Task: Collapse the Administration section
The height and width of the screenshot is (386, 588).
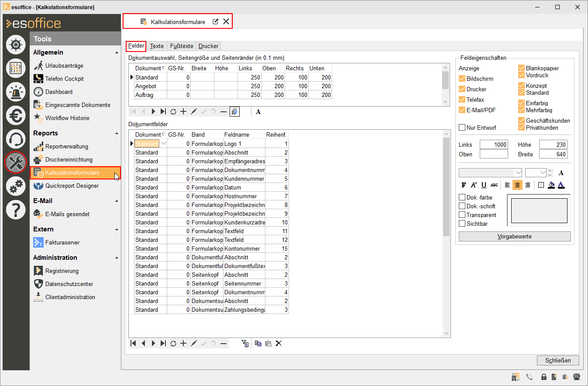Action: click(117, 258)
